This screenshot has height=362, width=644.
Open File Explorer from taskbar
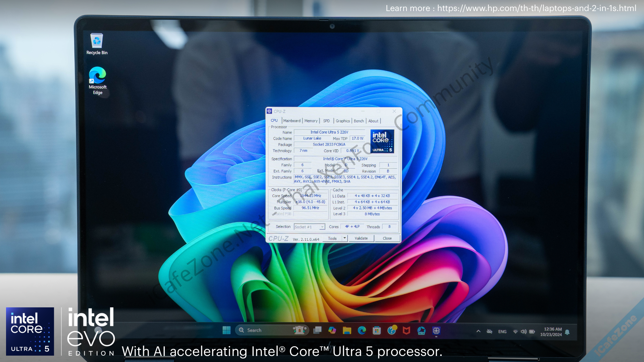click(x=347, y=331)
